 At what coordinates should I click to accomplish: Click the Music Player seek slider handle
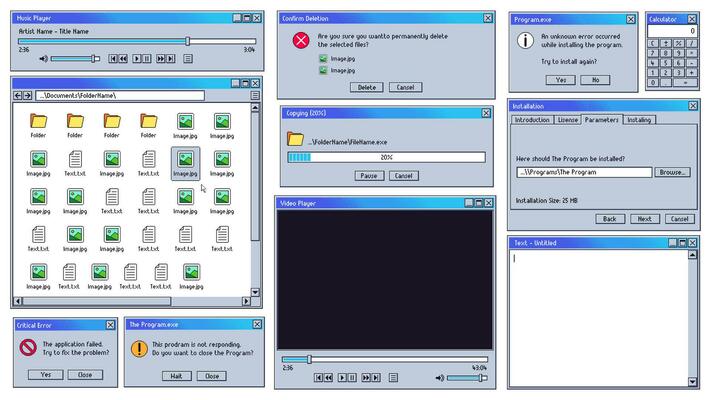pyautogui.click(x=187, y=41)
